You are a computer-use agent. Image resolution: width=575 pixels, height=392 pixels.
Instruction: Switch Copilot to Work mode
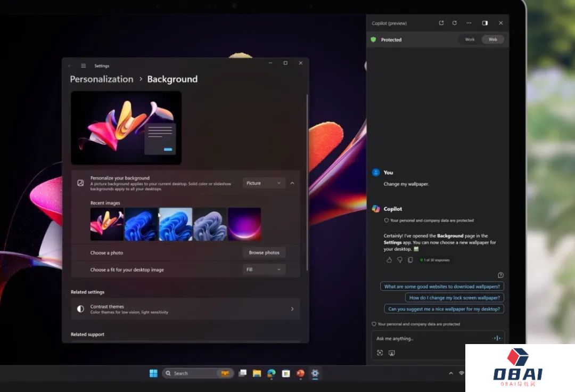470,39
